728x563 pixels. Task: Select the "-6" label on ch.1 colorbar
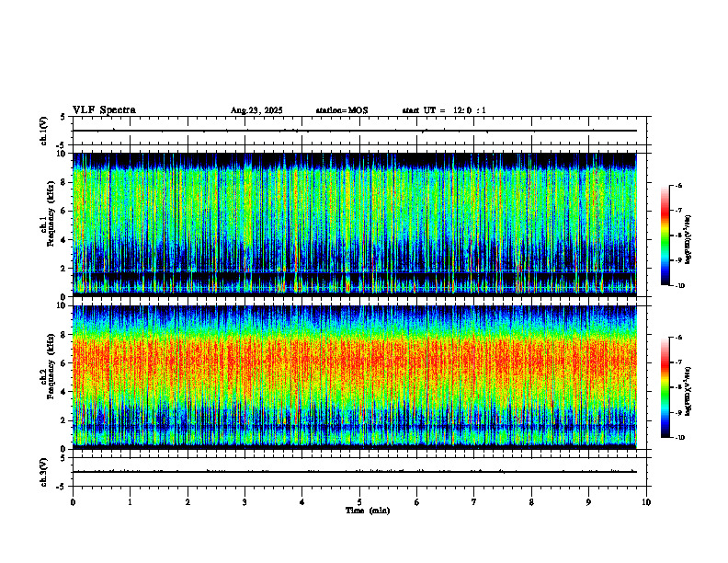678,185
